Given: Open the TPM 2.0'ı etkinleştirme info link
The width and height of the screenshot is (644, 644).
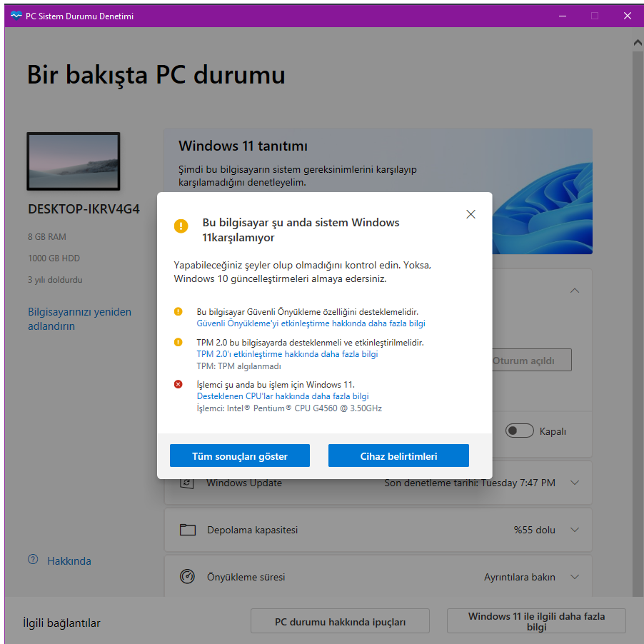Looking at the screenshot, I should tap(287, 354).
